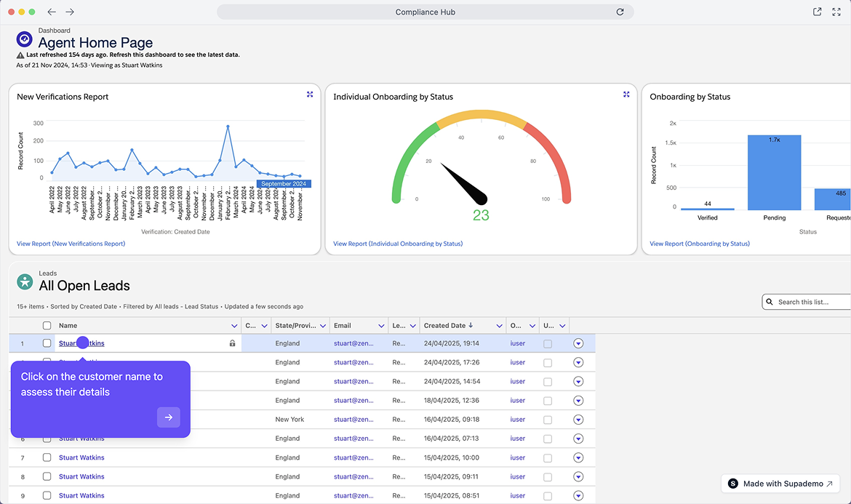Open page in new window icon
The height and width of the screenshot is (504, 851).
pos(818,12)
